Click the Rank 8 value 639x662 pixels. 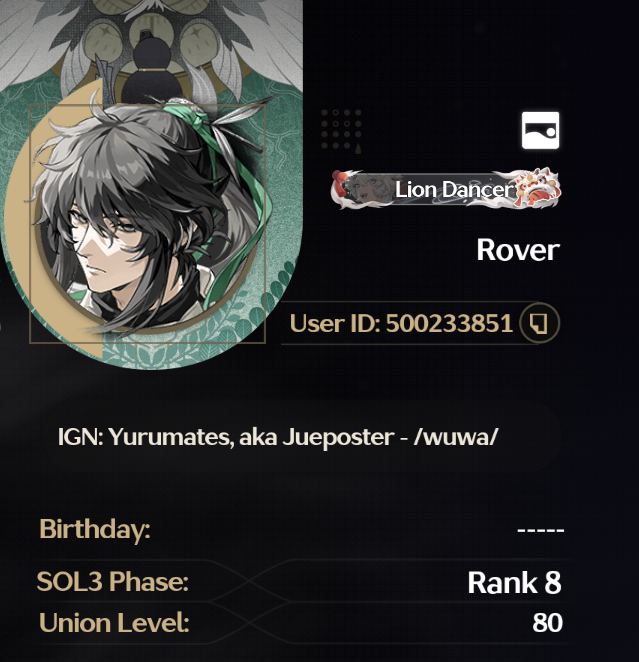tap(514, 583)
